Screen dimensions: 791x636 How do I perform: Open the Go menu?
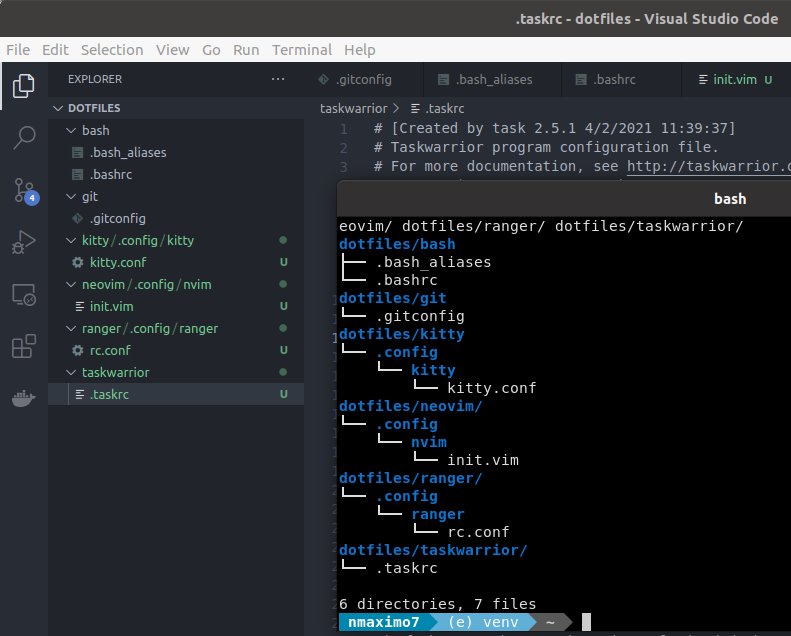211,50
